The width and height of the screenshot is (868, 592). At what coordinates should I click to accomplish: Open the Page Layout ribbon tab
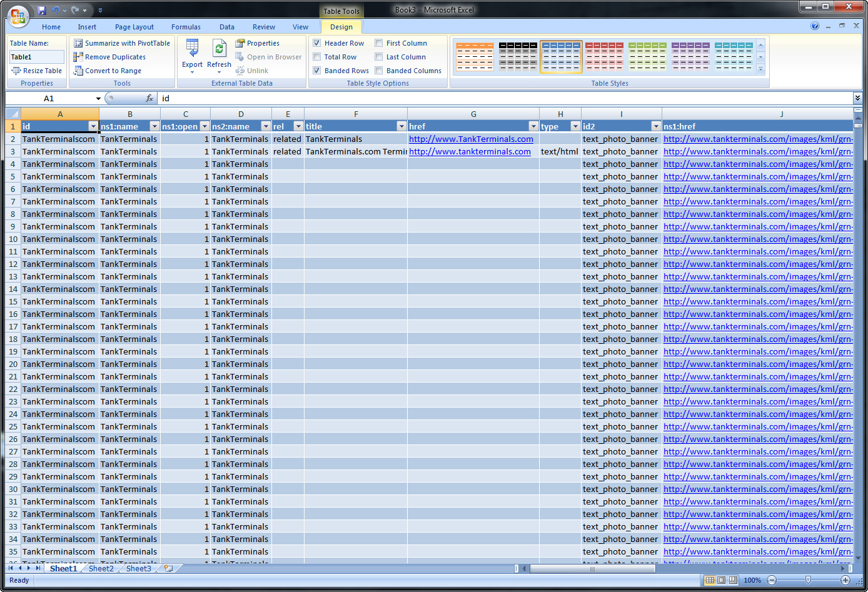point(134,27)
